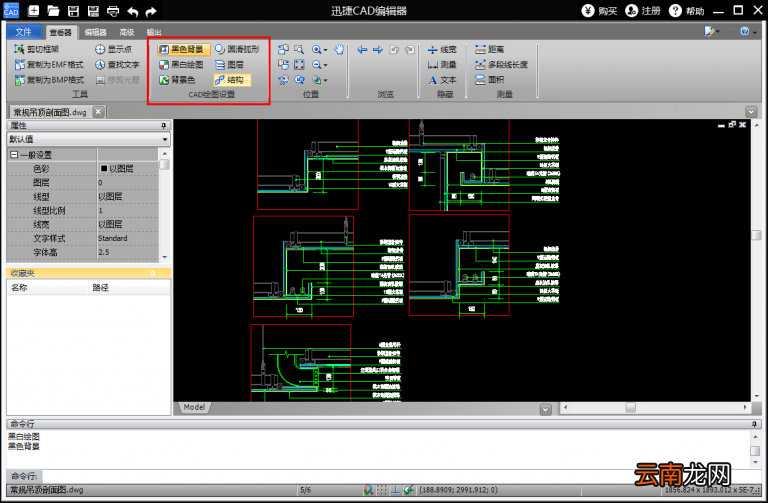768x503 pixels.
Task: Switch to the 高级 advanced tab
Action: click(x=127, y=32)
